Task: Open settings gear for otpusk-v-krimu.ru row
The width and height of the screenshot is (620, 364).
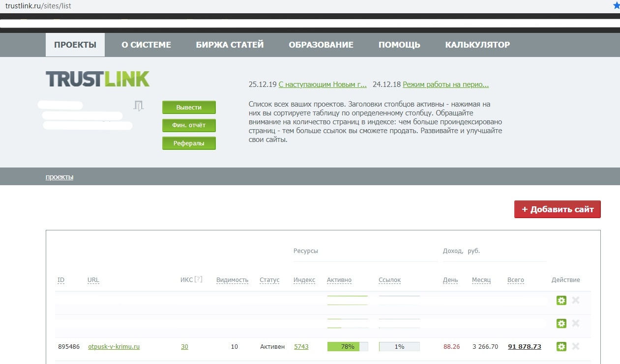Action: point(561,347)
